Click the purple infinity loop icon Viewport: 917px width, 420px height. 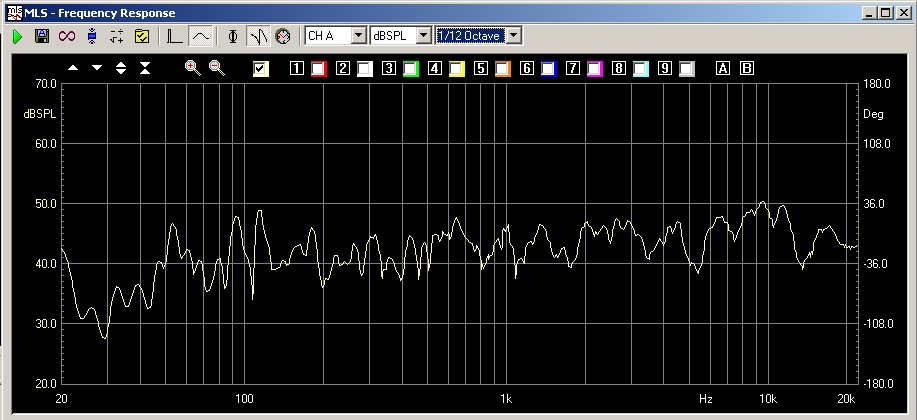tap(67, 36)
